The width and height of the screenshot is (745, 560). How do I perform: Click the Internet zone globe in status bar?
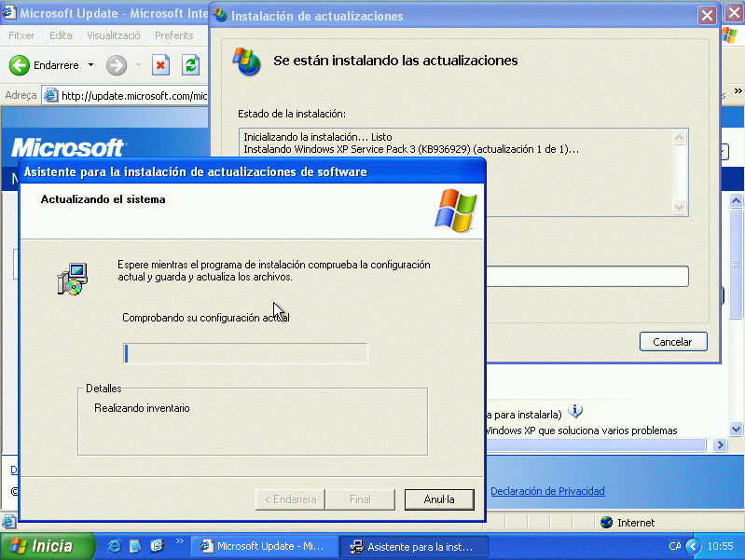click(x=607, y=523)
